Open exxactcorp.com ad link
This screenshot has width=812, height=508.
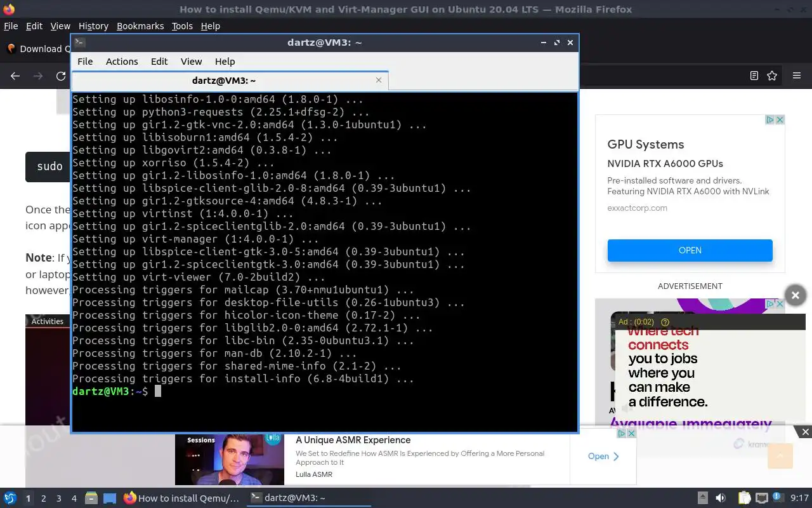tap(637, 208)
